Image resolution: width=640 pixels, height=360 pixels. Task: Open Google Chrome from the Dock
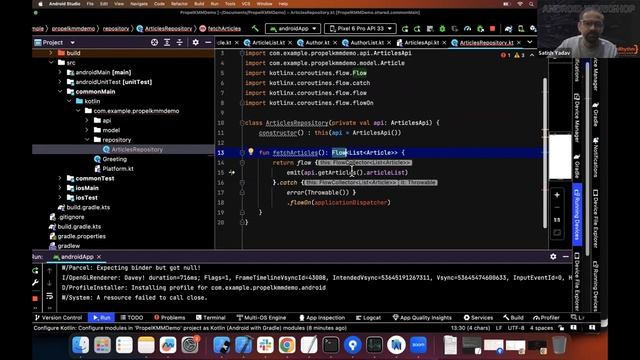click(287, 345)
